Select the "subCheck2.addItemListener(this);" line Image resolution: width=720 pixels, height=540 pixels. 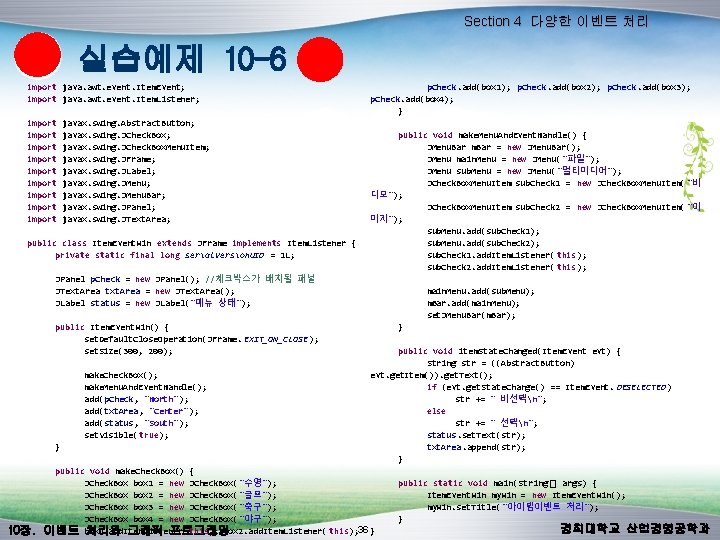coord(507,267)
